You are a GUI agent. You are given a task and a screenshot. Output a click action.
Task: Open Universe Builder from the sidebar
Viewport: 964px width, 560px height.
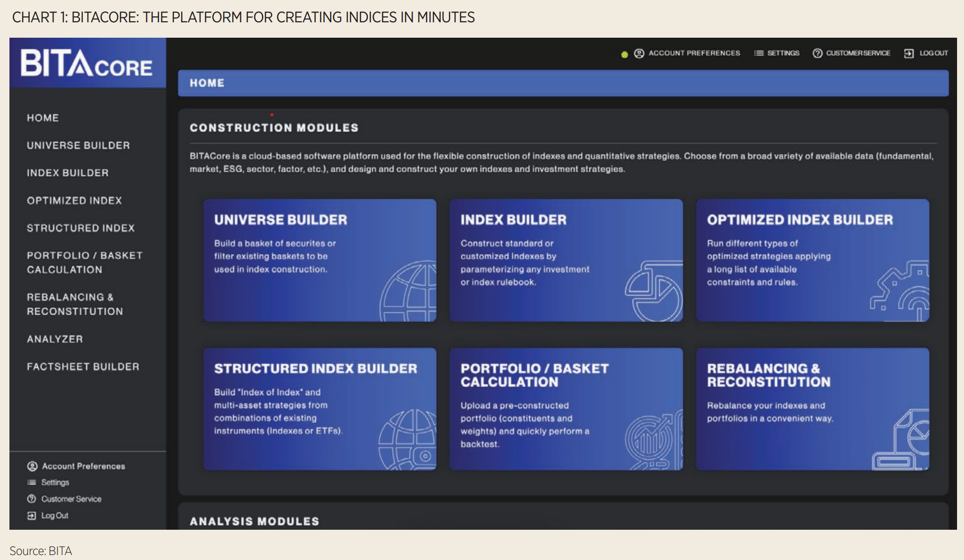pyautogui.click(x=78, y=145)
